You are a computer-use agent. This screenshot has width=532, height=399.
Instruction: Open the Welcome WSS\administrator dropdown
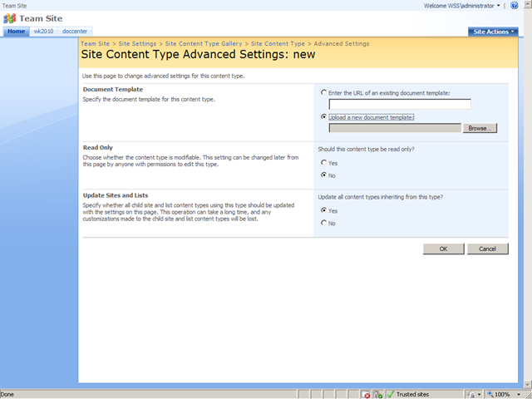[x=462, y=6]
